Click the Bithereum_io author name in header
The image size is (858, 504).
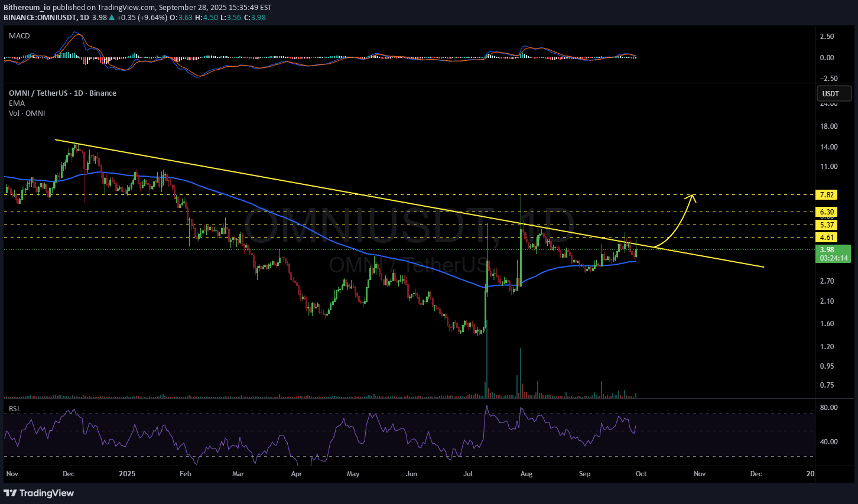27,8
